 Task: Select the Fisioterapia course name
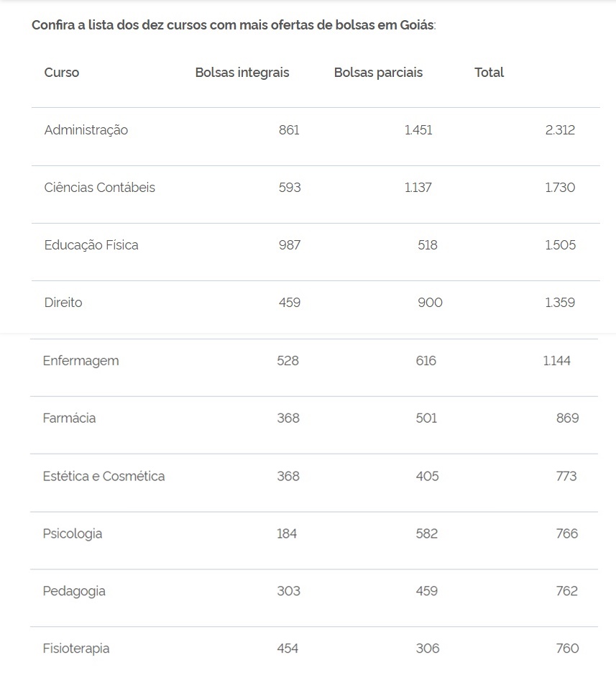click(76, 649)
